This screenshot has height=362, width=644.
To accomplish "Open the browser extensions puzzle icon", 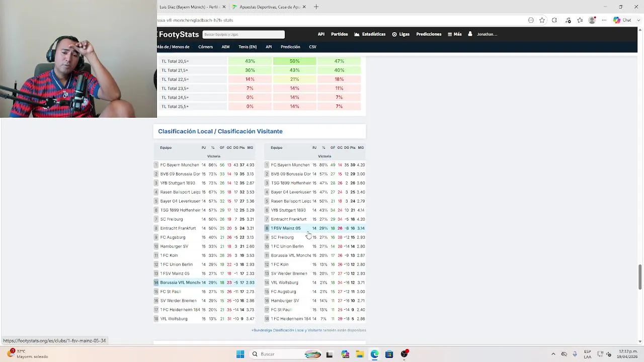I will point(554,20).
